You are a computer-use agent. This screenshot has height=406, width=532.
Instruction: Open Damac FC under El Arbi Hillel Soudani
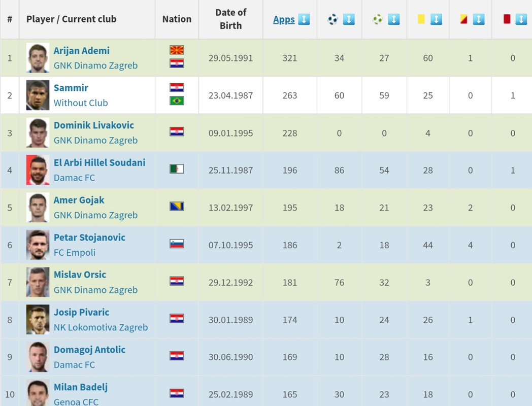[x=74, y=178]
